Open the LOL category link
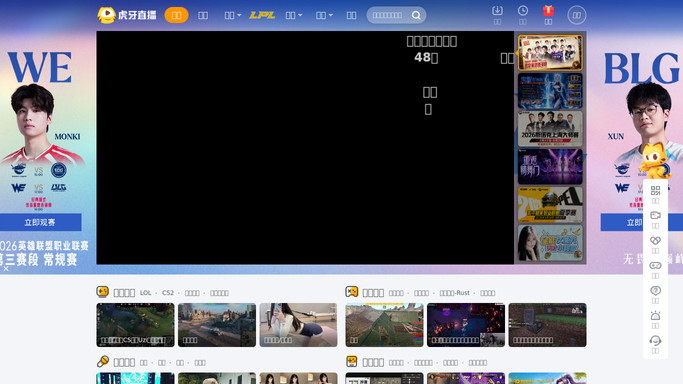 coord(145,293)
